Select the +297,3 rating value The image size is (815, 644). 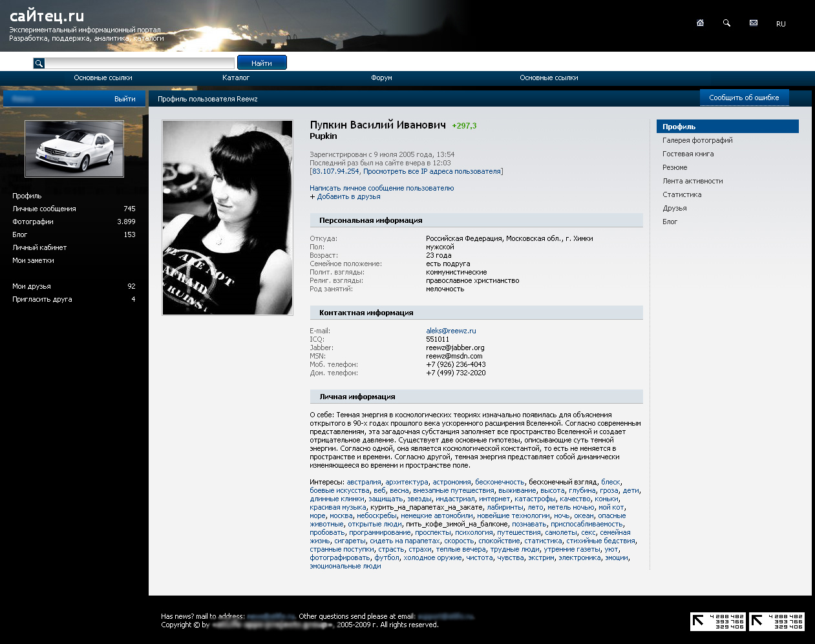click(464, 126)
